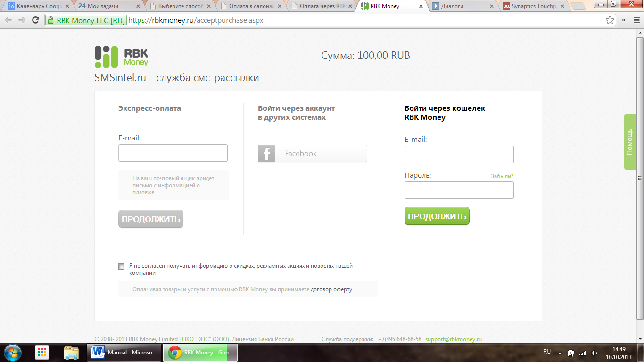
Task: Switch to Оплата в салонах tab
Action: pos(251,6)
